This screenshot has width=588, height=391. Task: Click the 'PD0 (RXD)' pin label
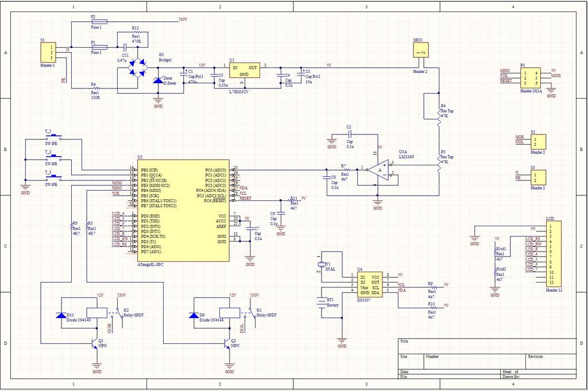point(150,216)
